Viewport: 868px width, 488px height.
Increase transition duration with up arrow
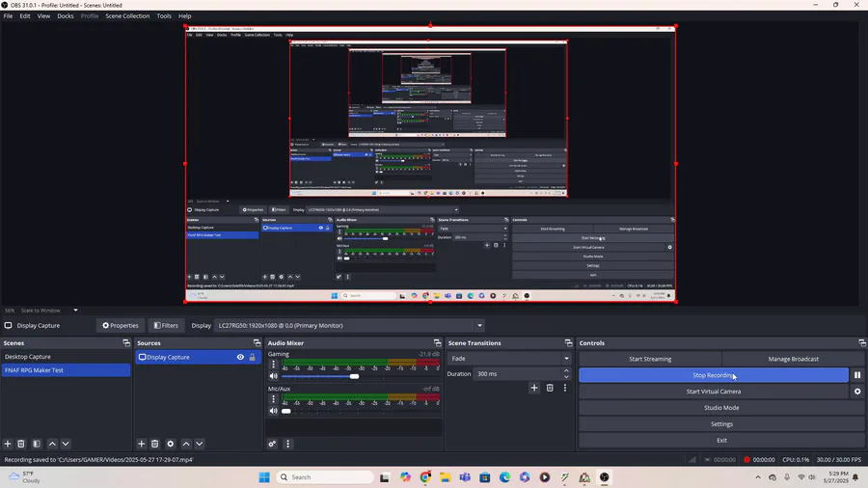tap(566, 370)
